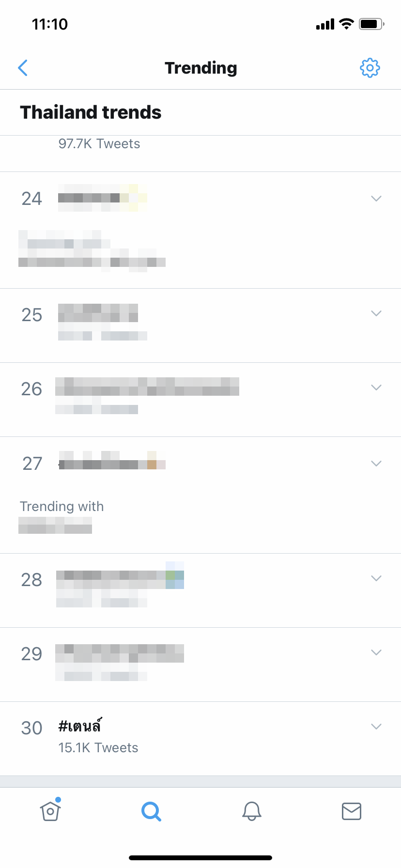Screen dimensions: 401x868
Task: Tap the Wi-Fi status icon
Action: 346,24
